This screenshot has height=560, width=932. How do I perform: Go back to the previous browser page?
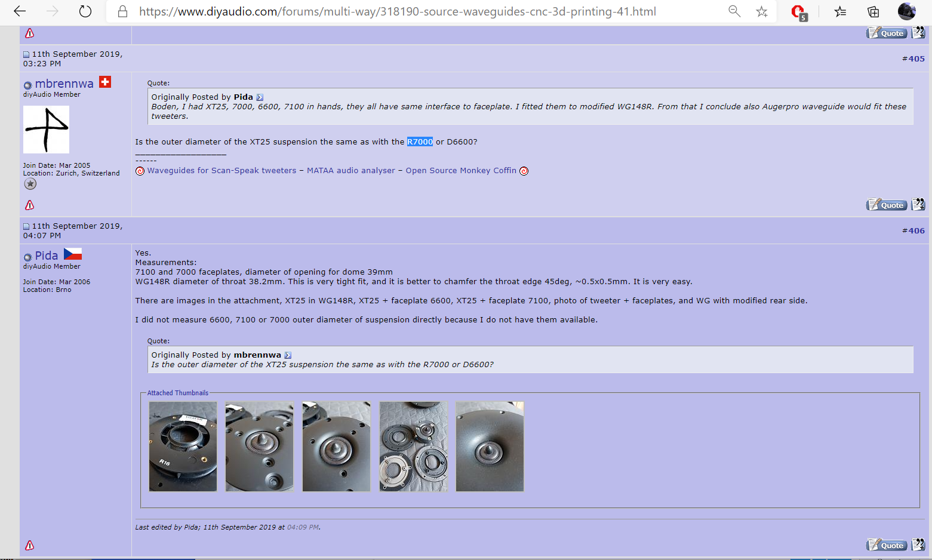[20, 11]
